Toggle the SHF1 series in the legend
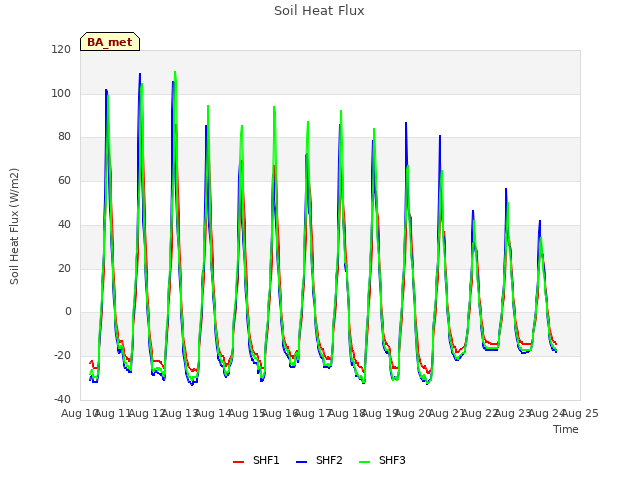Screen dimensions: 640x480 [x=256, y=460]
